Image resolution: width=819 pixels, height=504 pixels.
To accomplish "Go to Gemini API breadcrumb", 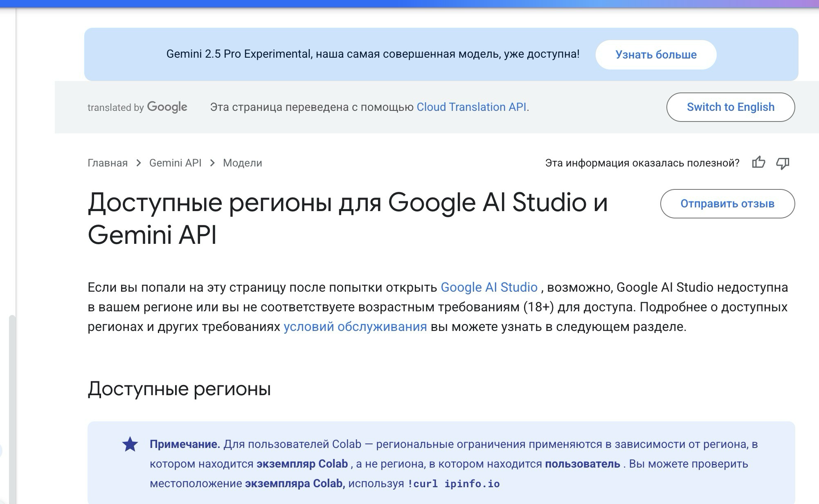I will pos(175,163).
